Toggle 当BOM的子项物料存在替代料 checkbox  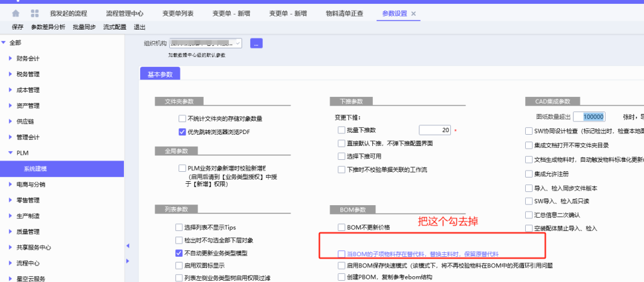341,254
